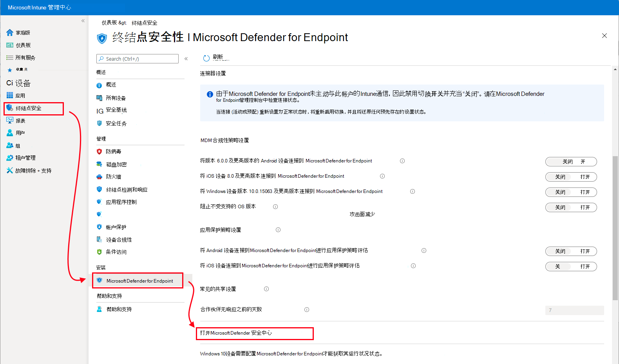Click the Application control shield icon
Viewport: 619px width, 364px height.
click(100, 202)
